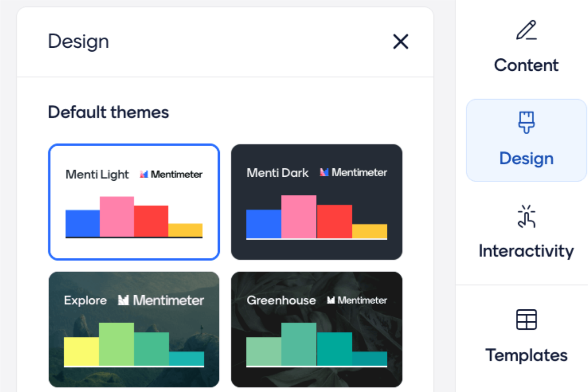
Task: Close the Design panel with the X
Action: click(x=400, y=41)
